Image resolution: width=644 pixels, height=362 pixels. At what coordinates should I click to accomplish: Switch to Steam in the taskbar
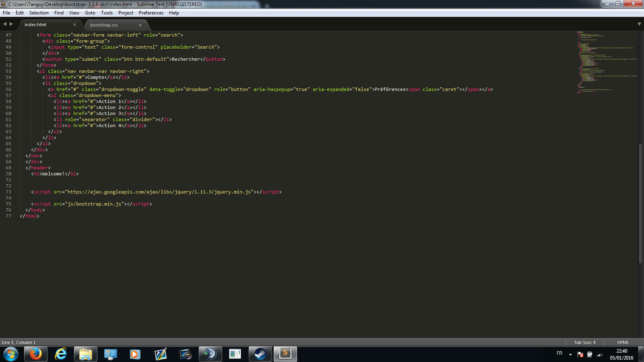pyautogui.click(x=260, y=354)
